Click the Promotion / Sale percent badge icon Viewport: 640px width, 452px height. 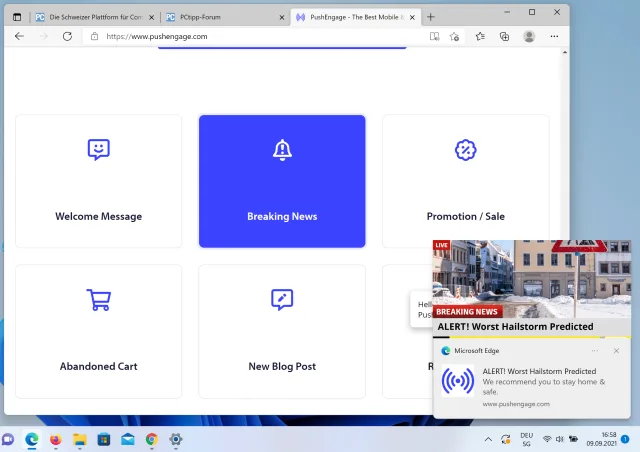point(465,149)
